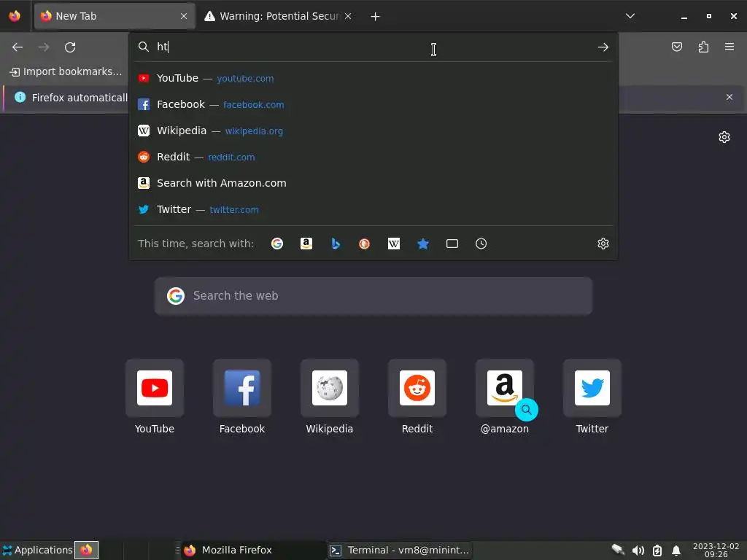Search in open Tabs icon

point(452,244)
